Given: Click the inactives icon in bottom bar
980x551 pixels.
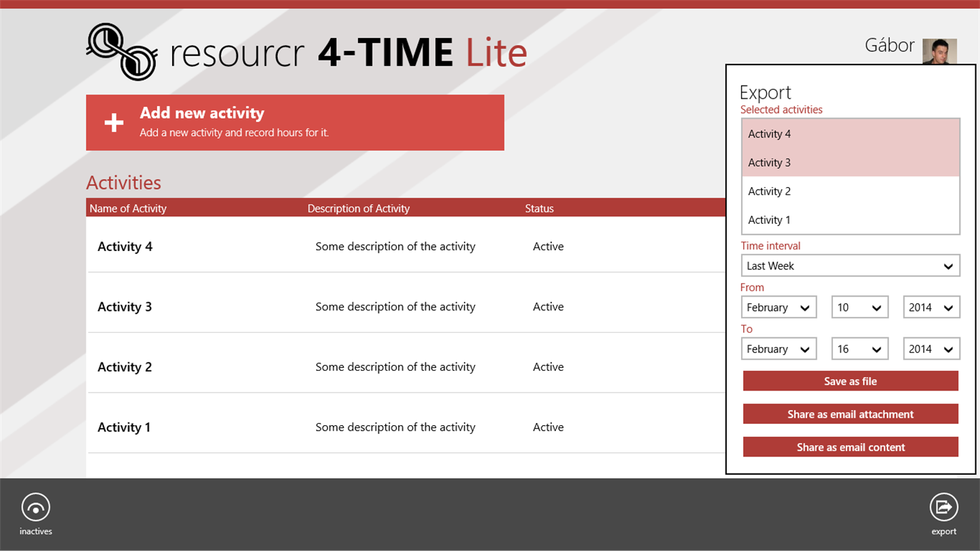Looking at the screenshot, I should 35,507.
